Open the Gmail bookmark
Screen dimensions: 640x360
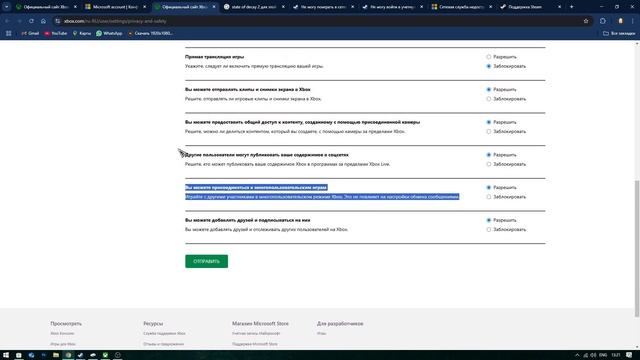30,33
